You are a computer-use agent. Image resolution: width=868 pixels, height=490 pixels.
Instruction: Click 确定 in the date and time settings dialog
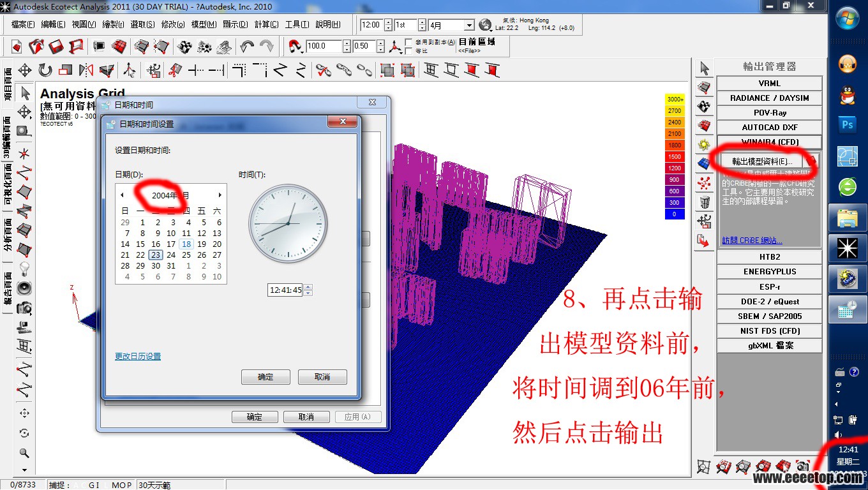click(266, 377)
